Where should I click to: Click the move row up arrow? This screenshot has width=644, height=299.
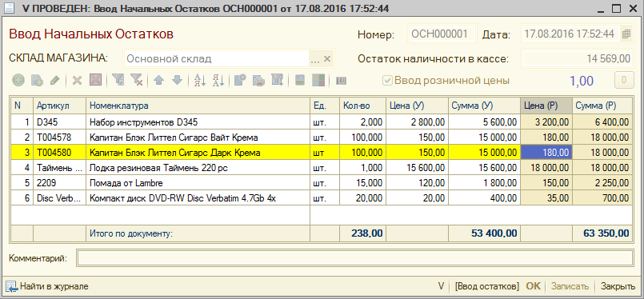(159, 80)
